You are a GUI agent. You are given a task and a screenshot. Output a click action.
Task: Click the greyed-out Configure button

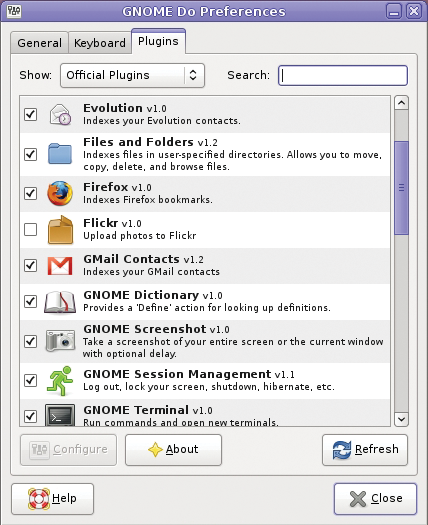coord(68,450)
